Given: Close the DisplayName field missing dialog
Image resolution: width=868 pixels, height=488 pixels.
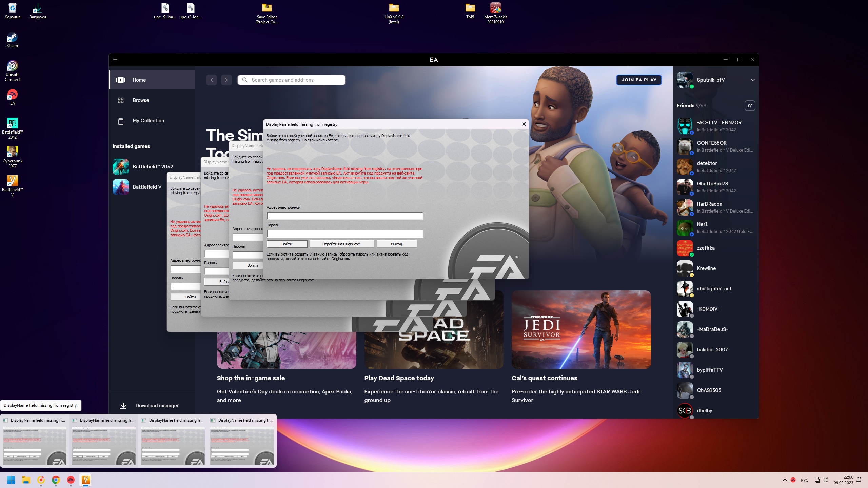Looking at the screenshot, I should click(x=524, y=124).
